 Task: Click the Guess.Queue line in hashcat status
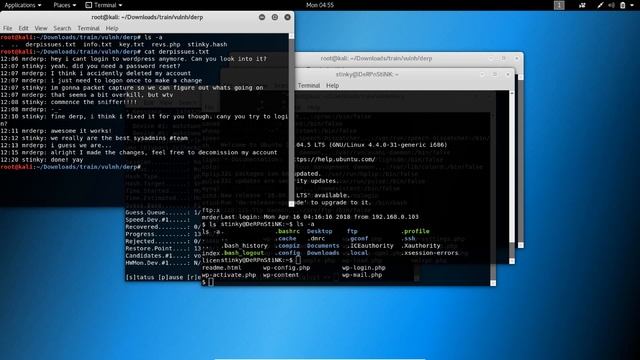[163, 212]
